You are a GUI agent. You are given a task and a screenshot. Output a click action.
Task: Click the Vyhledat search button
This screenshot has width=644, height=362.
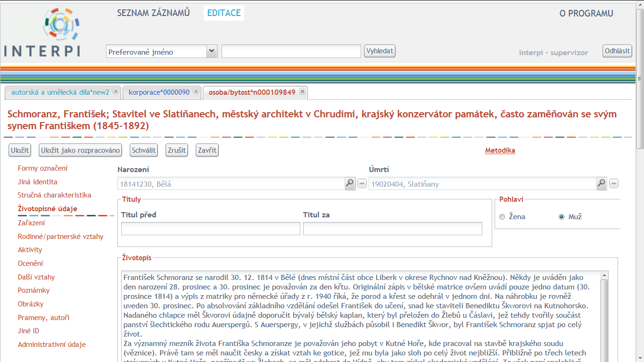tap(380, 51)
